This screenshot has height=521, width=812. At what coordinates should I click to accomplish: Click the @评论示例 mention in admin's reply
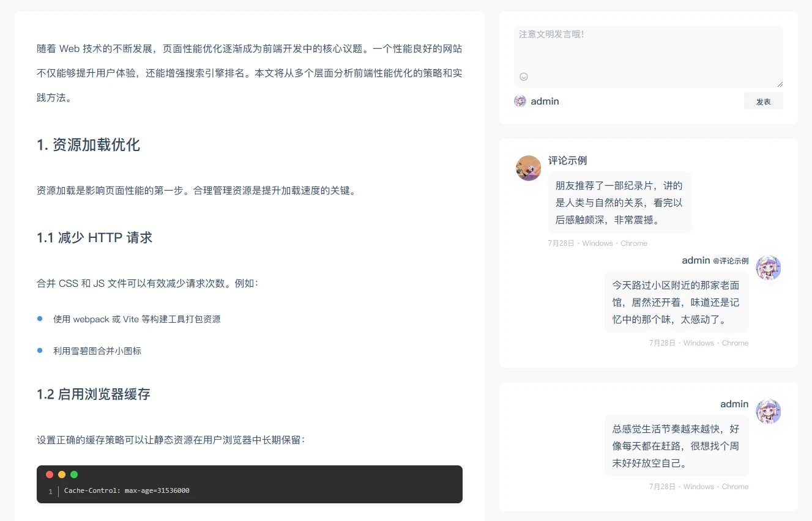[x=731, y=261]
